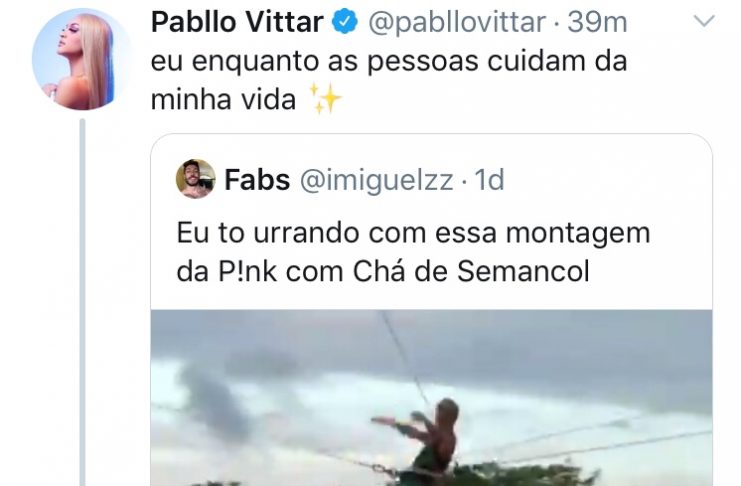Click the gray thread connector line
This screenshot has height=486, width=741.
[x=82, y=303]
